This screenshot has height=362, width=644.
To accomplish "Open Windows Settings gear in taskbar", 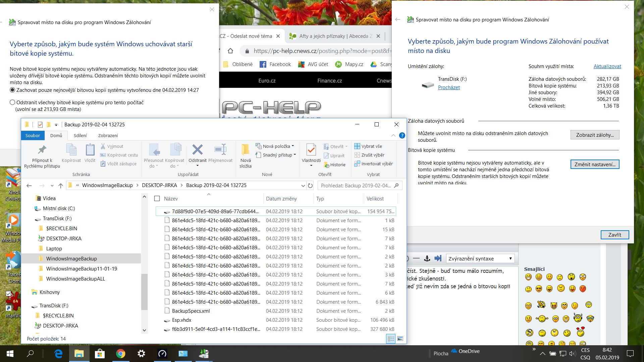I will (141, 354).
